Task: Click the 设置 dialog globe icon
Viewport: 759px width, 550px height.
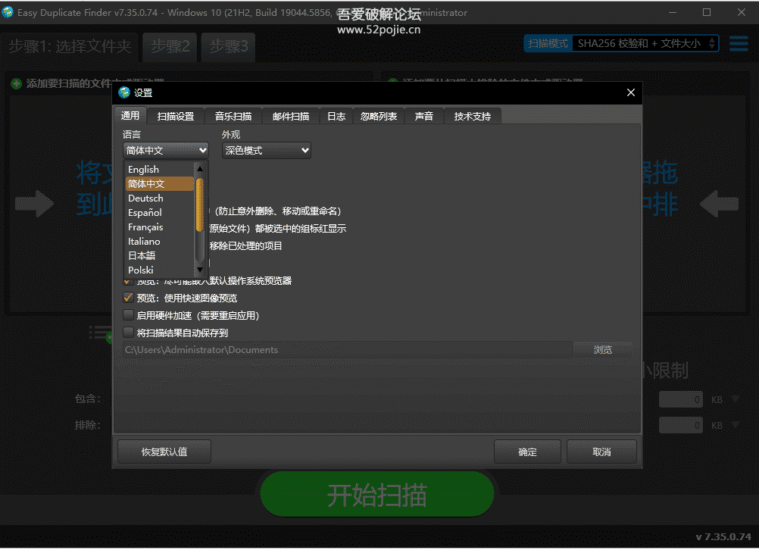Action: click(124, 92)
